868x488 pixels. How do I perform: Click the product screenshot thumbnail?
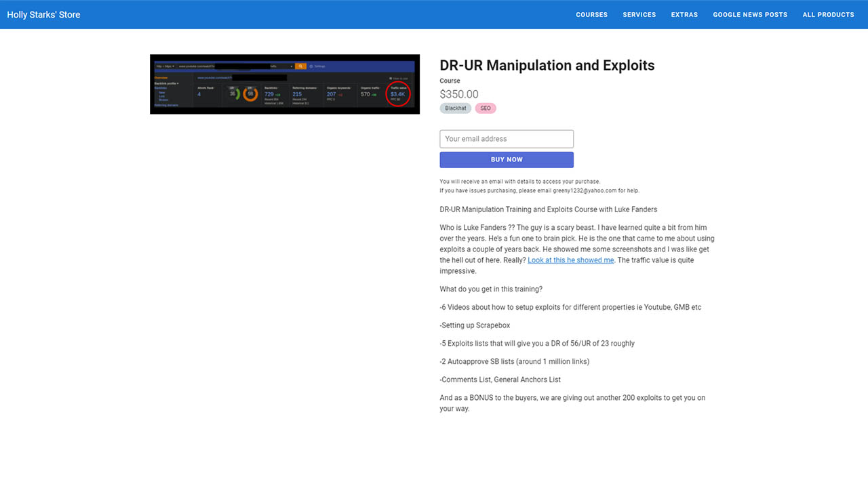(x=285, y=84)
